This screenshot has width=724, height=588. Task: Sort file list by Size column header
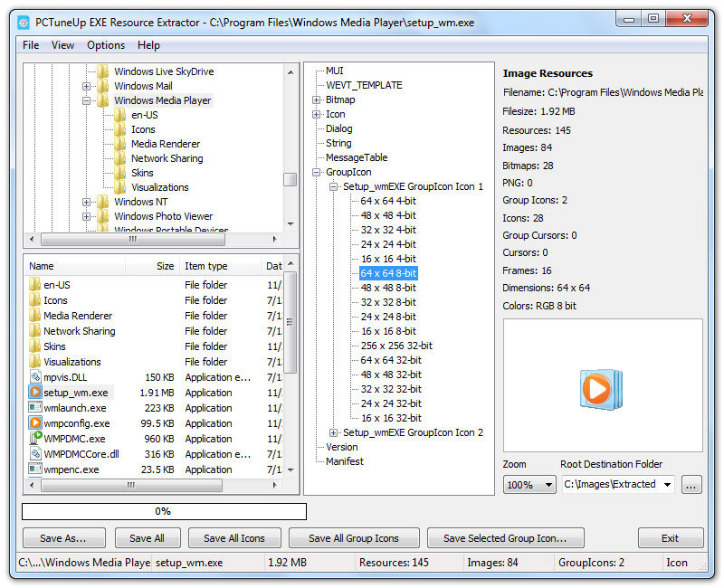click(x=152, y=266)
